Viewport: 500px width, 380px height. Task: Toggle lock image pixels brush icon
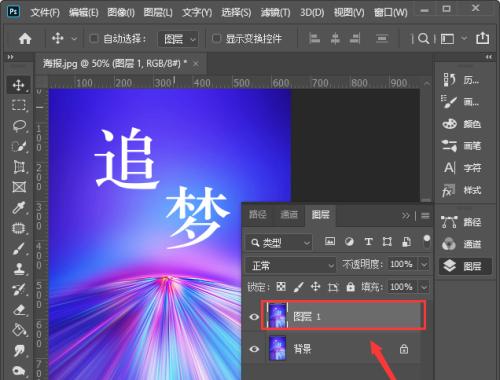[x=299, y=287]
